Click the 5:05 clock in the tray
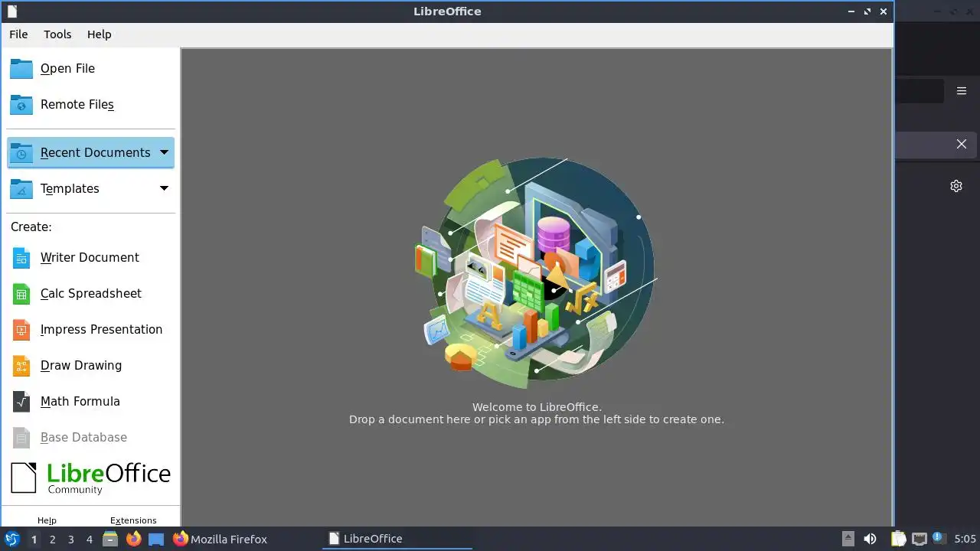The height and width of the screenshot is (551, 980). click(965, 539)
